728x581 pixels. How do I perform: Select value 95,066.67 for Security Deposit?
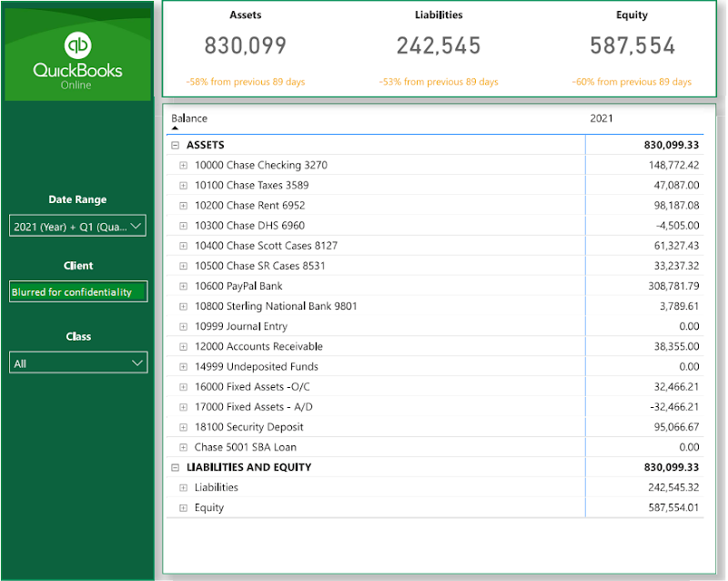click(676, 427)
